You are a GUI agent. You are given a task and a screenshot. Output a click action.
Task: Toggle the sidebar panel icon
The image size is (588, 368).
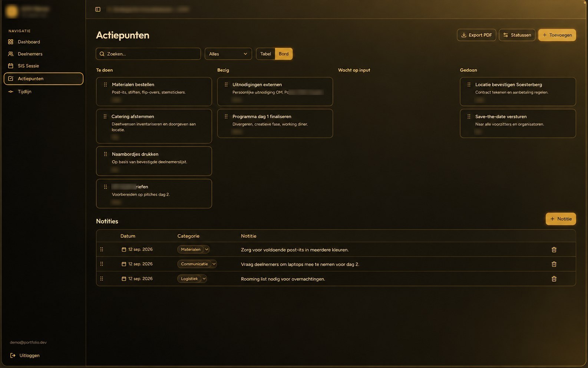coord(98,9)
